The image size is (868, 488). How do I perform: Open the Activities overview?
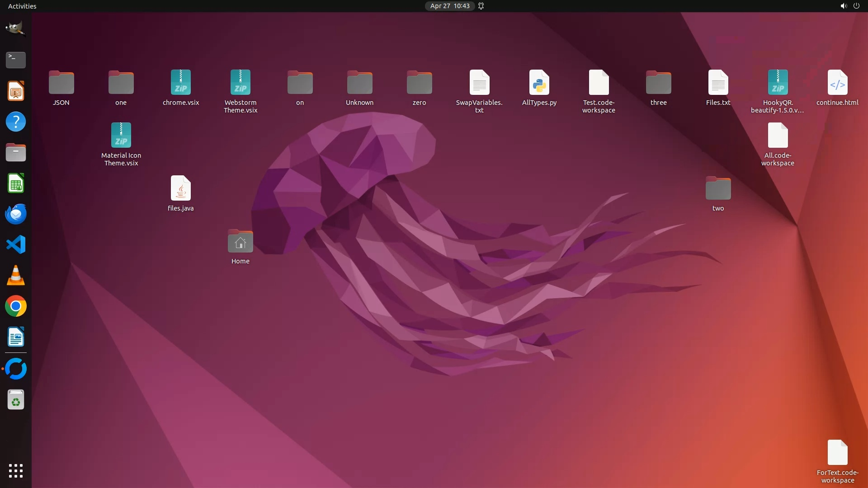coord(22,6)
